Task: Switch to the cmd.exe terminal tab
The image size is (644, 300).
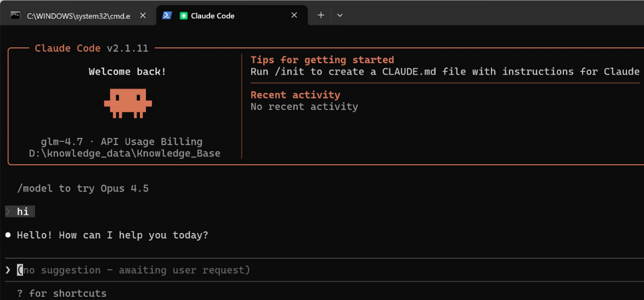Action: (78, 15)
